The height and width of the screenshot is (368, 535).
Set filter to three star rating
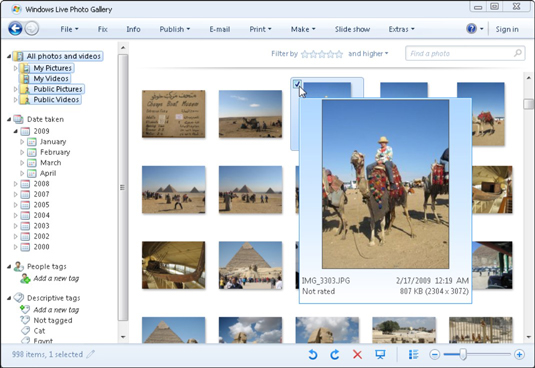322,54
